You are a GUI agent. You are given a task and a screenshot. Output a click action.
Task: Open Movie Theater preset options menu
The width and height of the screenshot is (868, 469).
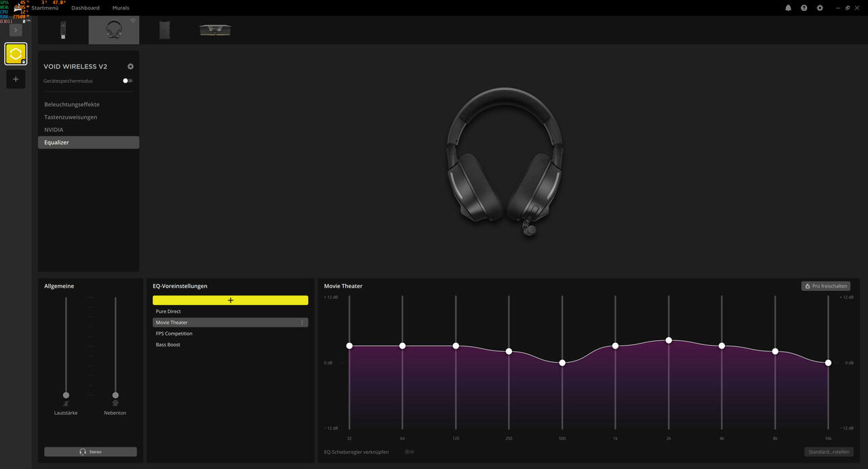pos(302,323)
